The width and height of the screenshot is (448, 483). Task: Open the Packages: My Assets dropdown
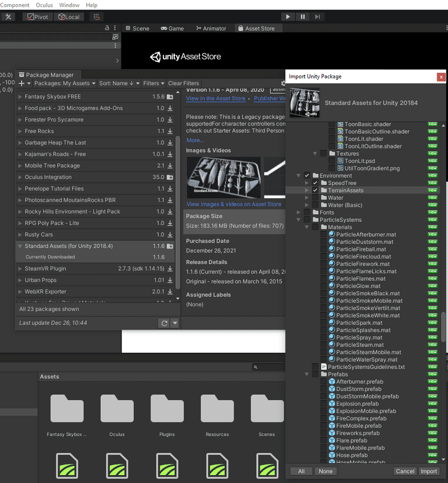pos(64,83)
